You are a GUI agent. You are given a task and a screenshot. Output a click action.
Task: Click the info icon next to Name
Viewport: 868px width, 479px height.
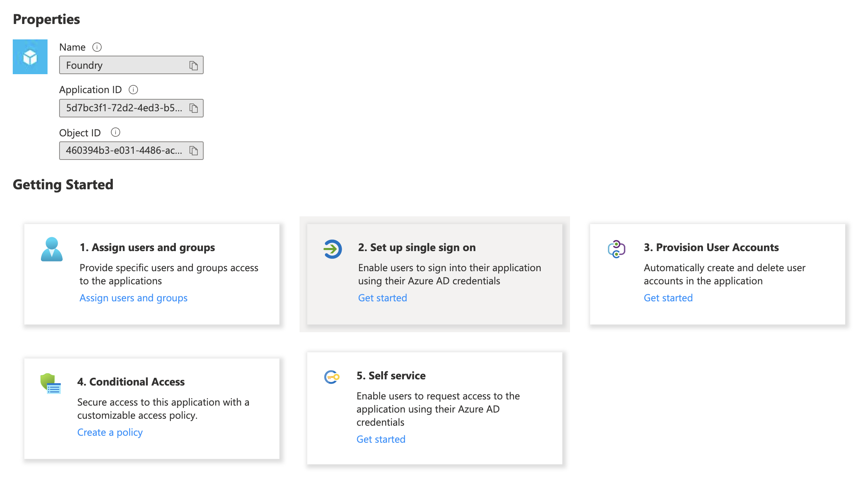tap(97, 47)
